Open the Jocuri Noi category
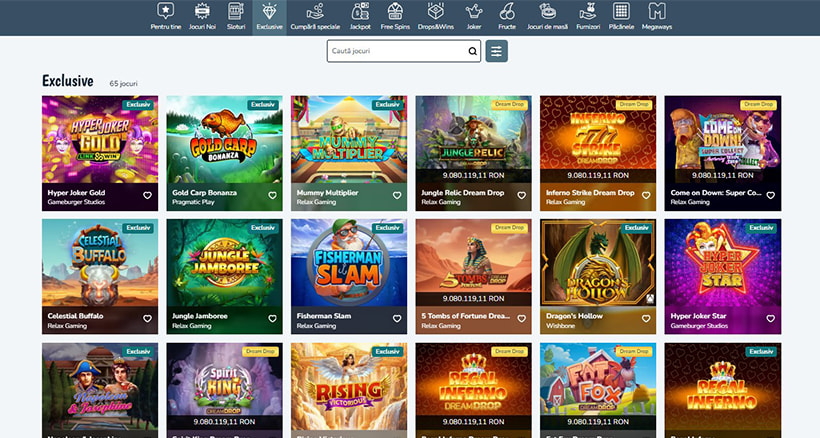820x438 pixels. pyautogui.click(x=202, y=17)
